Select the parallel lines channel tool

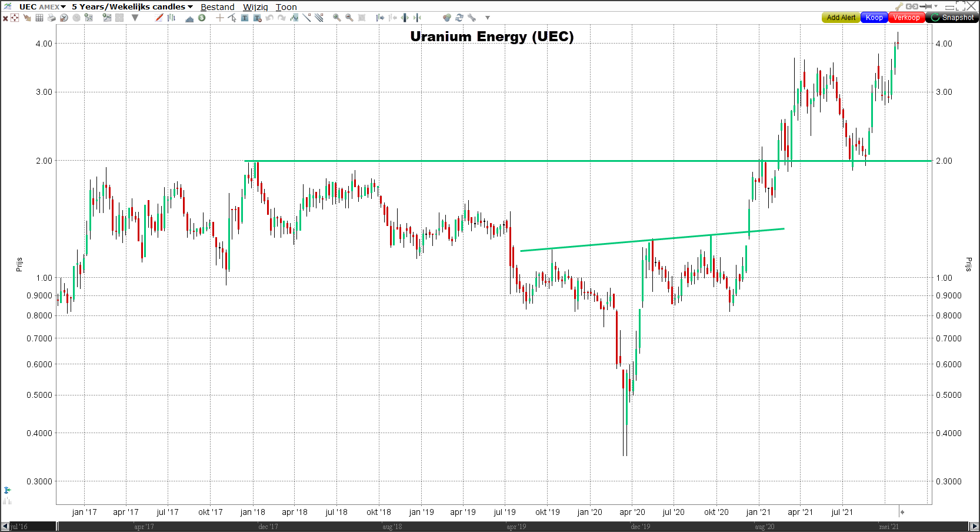(x=319, y=18)
